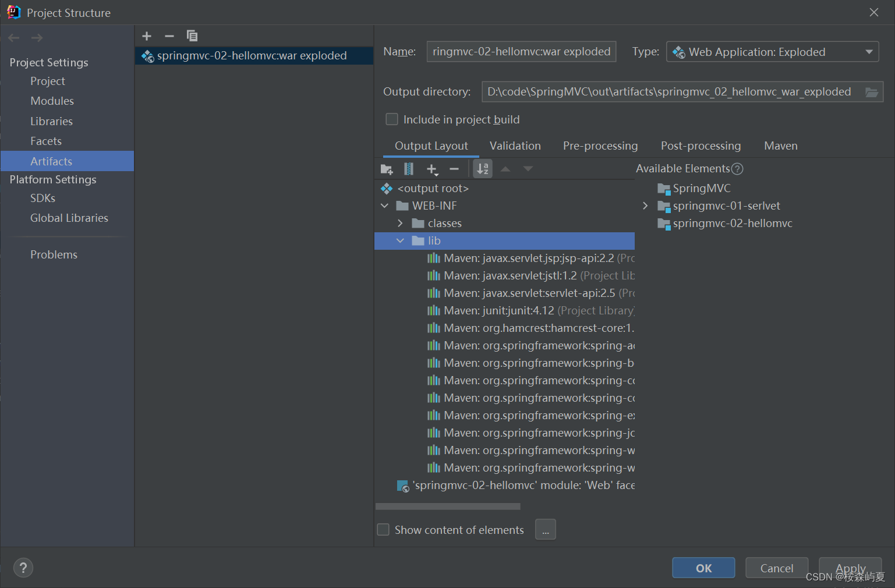Switch to Output Layout tab
This screenshot has height=588, width=895.
click(431, 146)
